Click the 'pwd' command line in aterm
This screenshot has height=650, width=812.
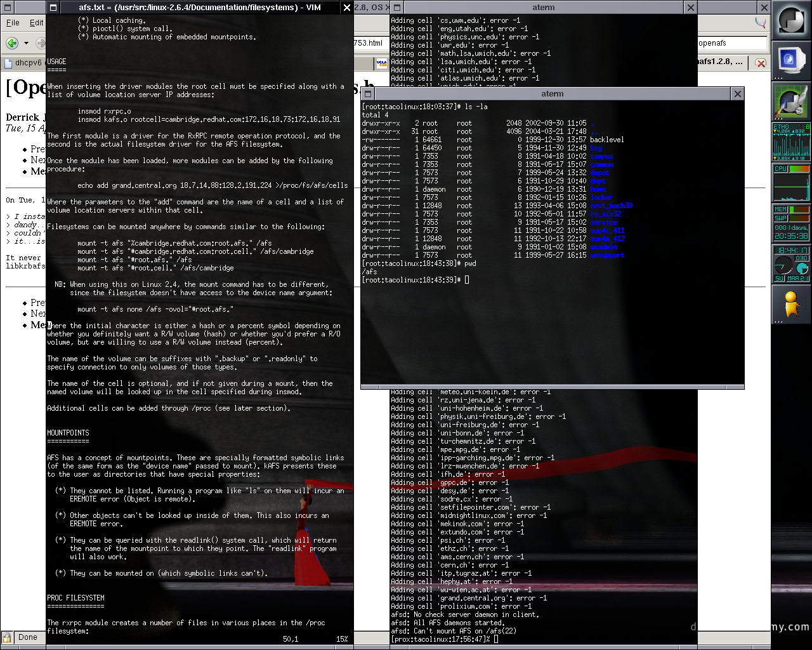pos(419,263)
